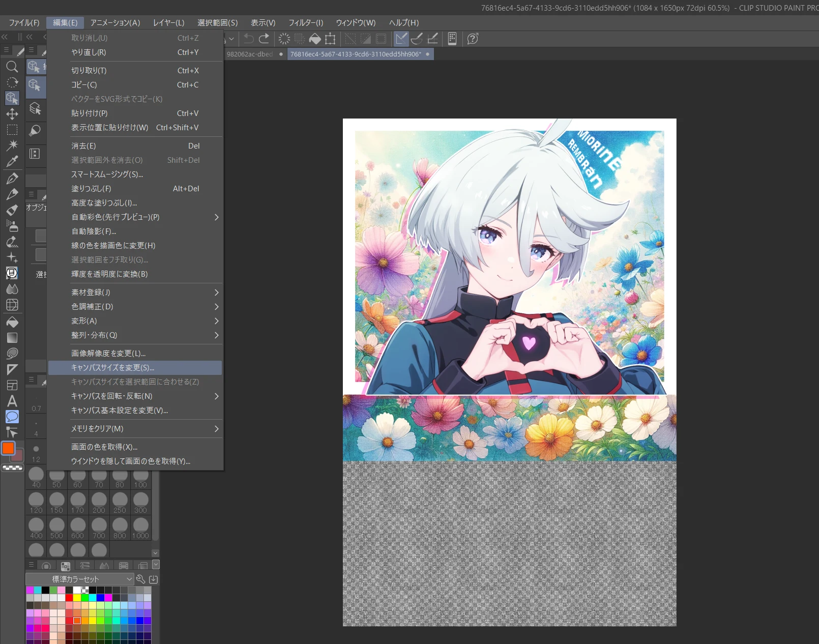Select the Blend tool
819x644 pixels.
[x=12, y=289]
